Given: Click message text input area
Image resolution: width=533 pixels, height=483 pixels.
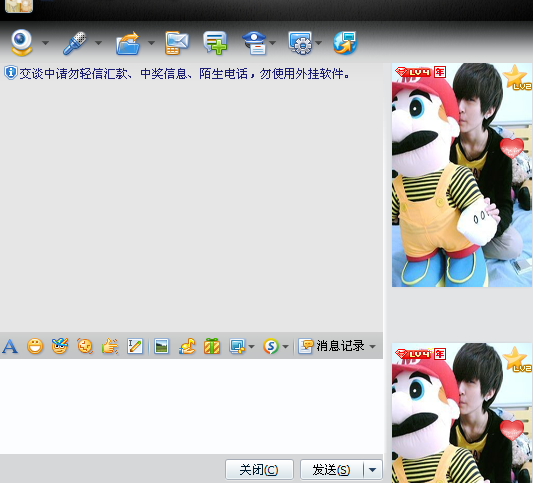Looking at the screenshot, I should pyautogui.click(x=191, y=406).
